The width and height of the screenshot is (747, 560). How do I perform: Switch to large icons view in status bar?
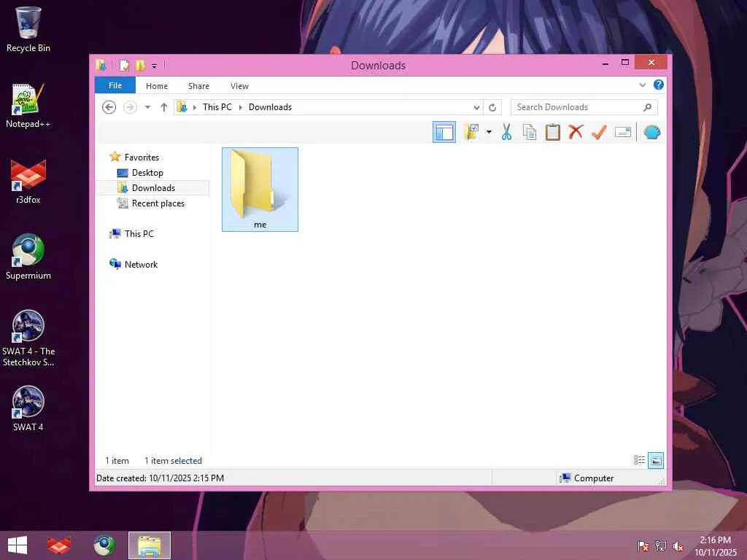[656, 460]
